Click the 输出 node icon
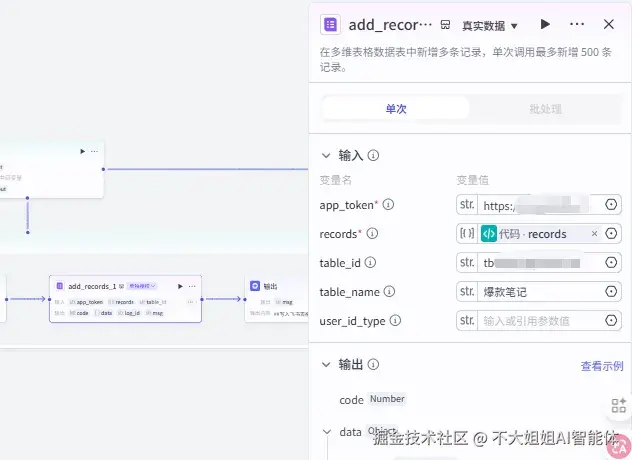632x460 pixels. (x=255, y=286)
